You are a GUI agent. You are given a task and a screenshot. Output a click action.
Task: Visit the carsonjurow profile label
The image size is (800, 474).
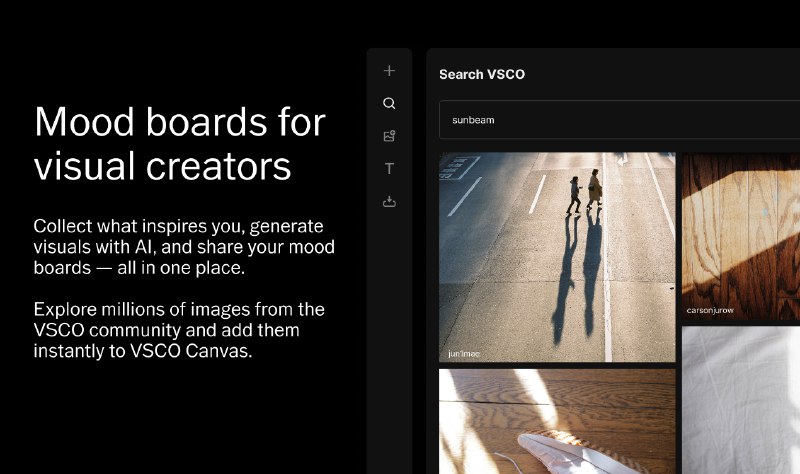[x=711, y=310]
